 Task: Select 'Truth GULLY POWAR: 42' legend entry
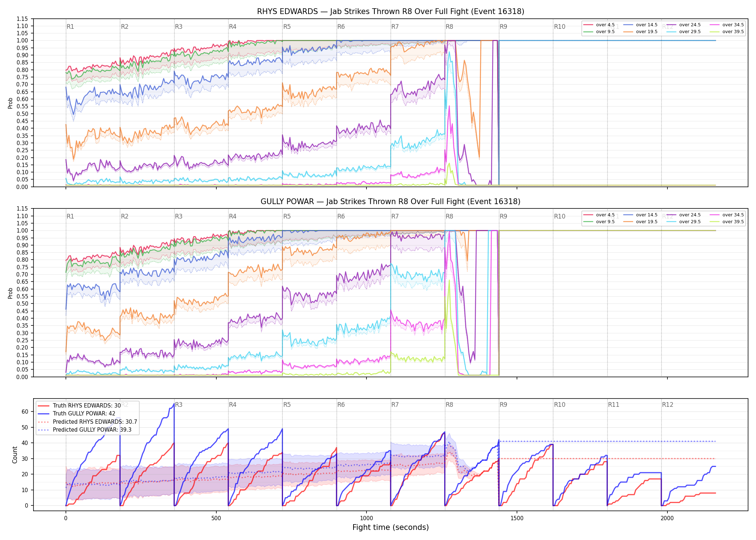click(84, 414)
